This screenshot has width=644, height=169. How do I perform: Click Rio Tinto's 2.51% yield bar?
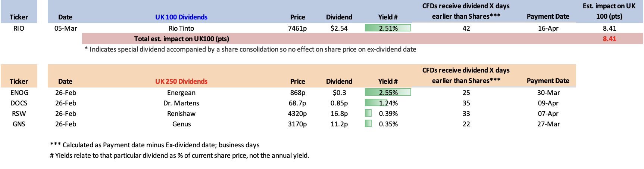(388, 28)
